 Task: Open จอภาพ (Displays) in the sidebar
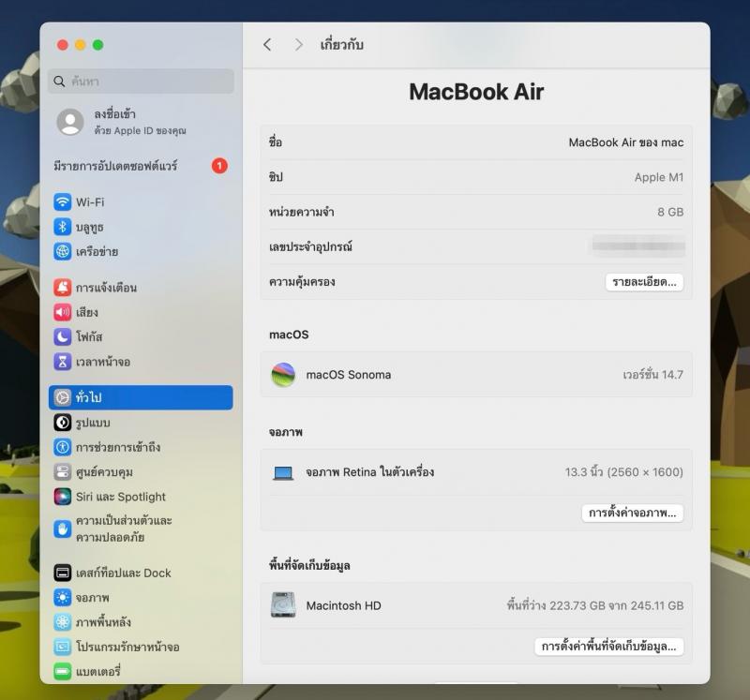tap(141, 597)
